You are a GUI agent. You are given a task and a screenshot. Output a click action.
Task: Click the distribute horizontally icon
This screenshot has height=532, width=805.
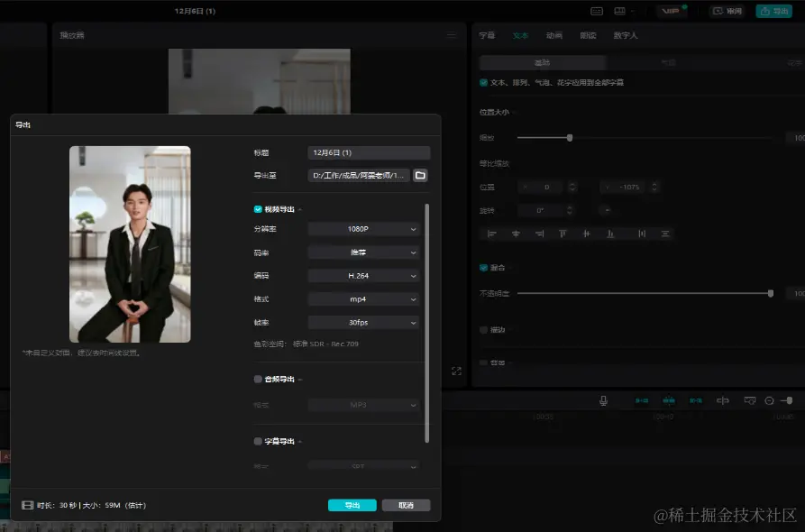pyautogui.click(x=642, y=234)
